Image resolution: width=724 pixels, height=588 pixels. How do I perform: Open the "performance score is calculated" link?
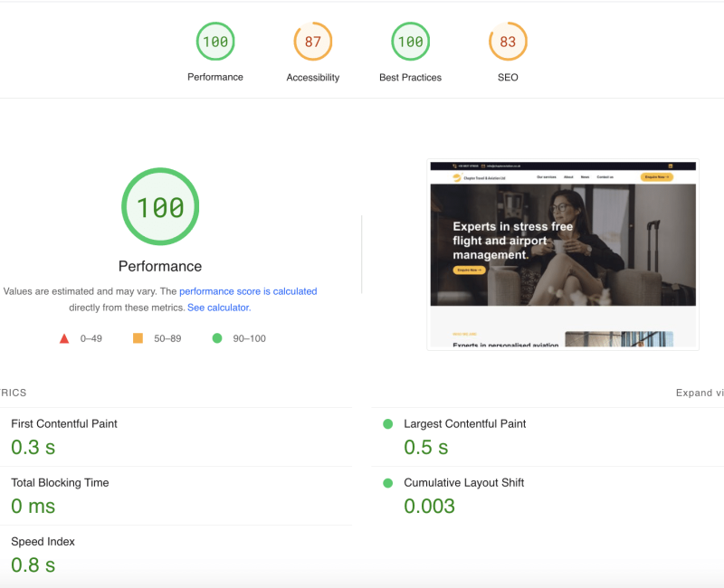pyautogui.click(x=248, y=291)
